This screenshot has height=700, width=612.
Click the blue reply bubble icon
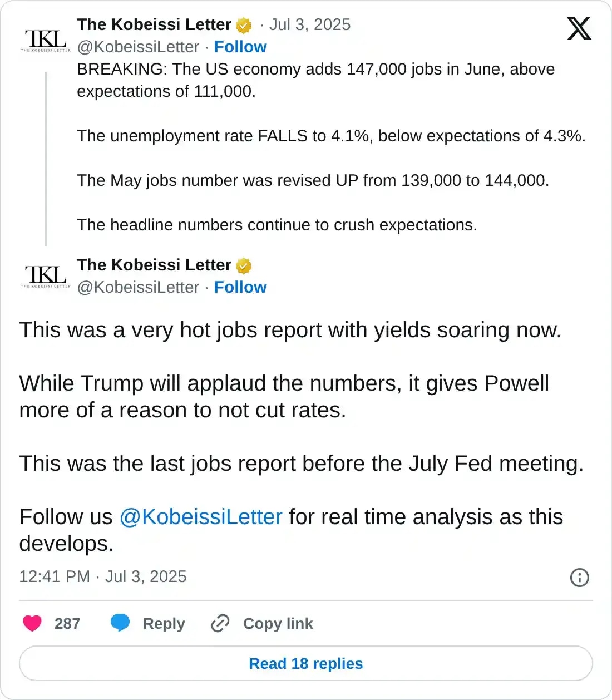pyautogui.click(x=120, y=623)
